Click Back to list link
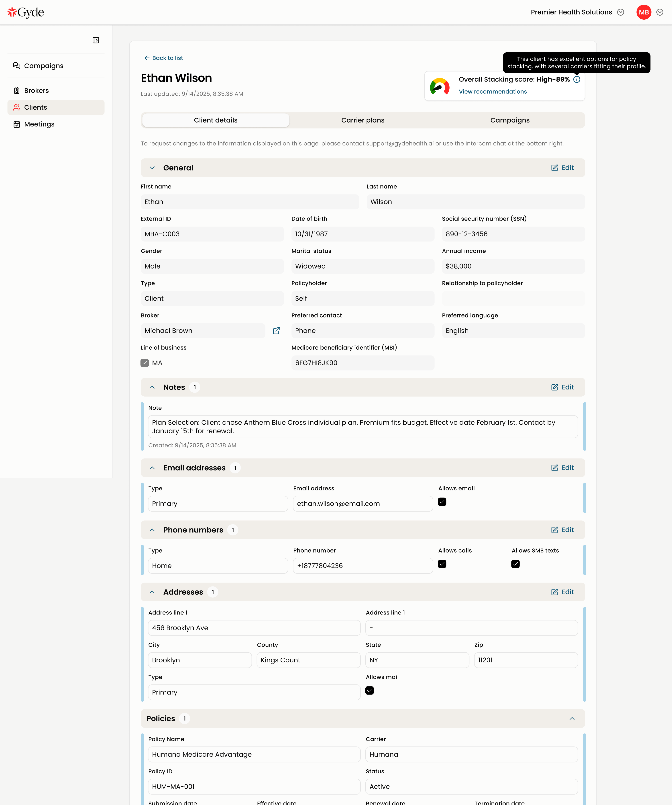This screenshot has height=805, width=672. [164, 58]
